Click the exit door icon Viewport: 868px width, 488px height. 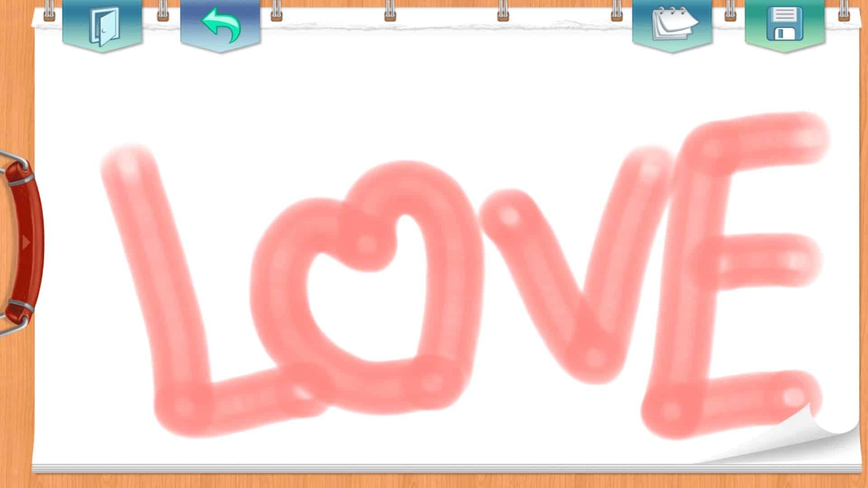coord(103,26)
